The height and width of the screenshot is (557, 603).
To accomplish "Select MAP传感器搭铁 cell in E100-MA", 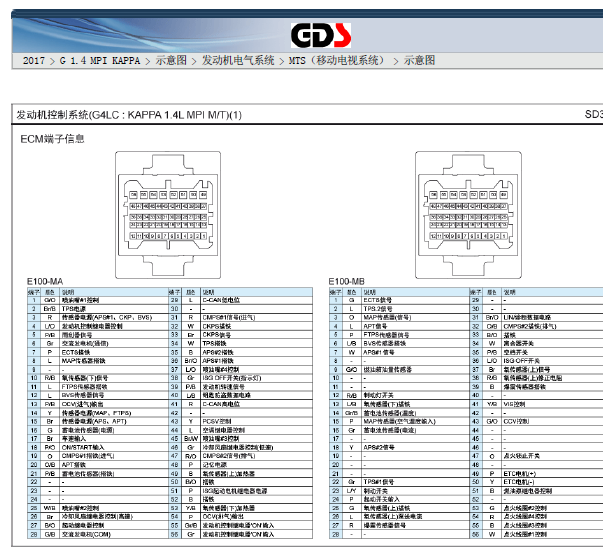I will point(114,361).
